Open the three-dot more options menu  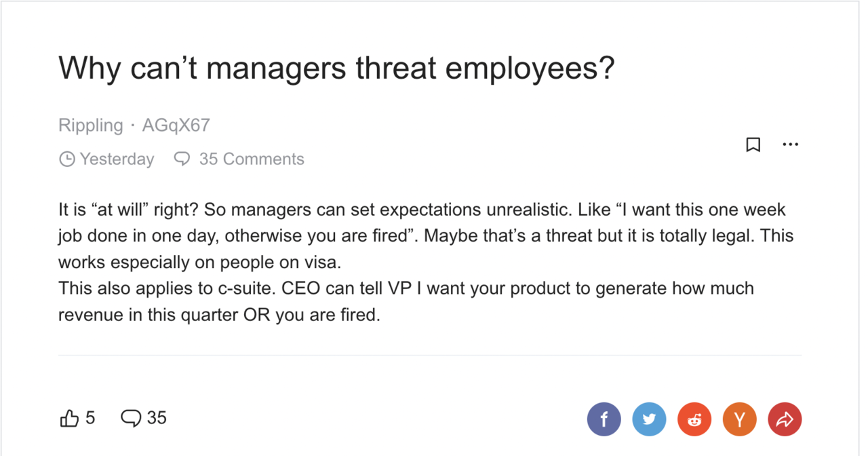tap(790, 145)
